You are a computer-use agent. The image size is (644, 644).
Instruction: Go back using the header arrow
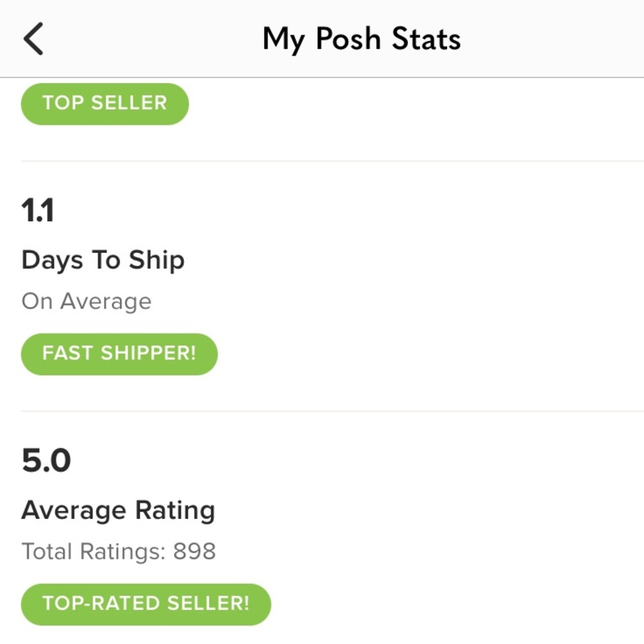tap(33, 39)
